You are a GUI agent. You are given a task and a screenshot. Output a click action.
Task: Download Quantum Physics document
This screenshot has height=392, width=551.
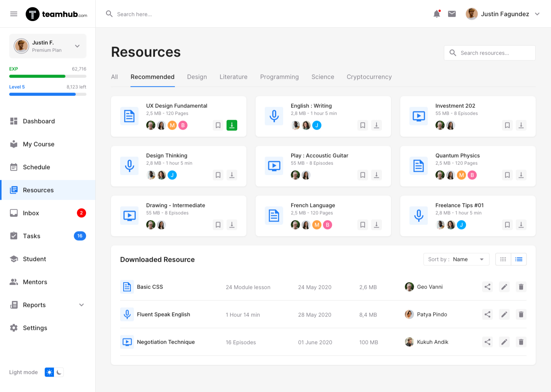click(x=521, y=175)
